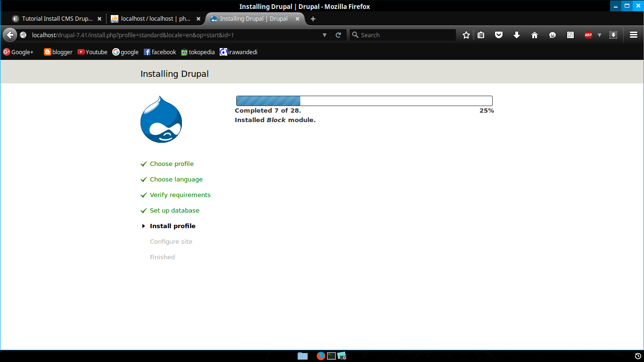Open the Firefox hamburger menu

(633, 34)
